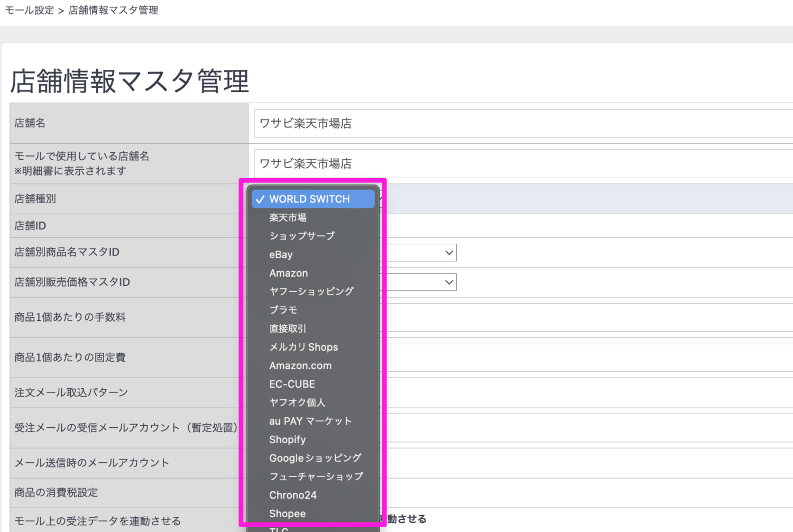This screenshot has width=793, height=532.
Task: Open 店舗情報マスタ管理 breadcrumb link
Action: [113, 10]
